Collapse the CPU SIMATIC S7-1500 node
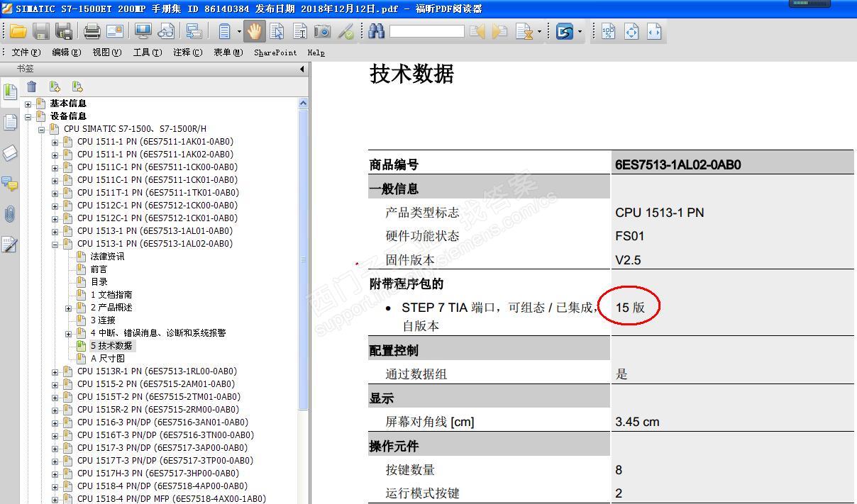 coord(42,130)
